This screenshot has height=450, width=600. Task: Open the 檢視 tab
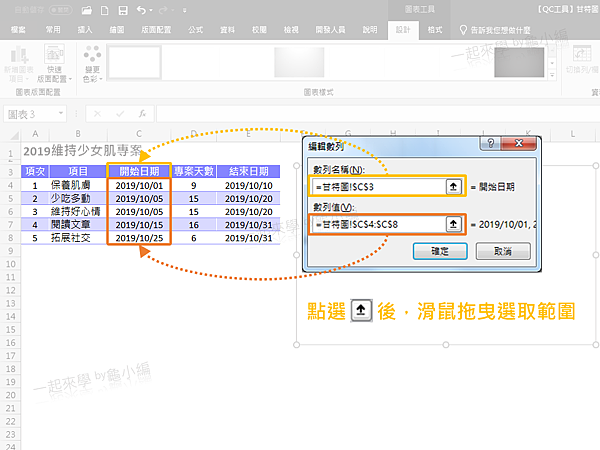pyautogui.click(x=291, y=30)
